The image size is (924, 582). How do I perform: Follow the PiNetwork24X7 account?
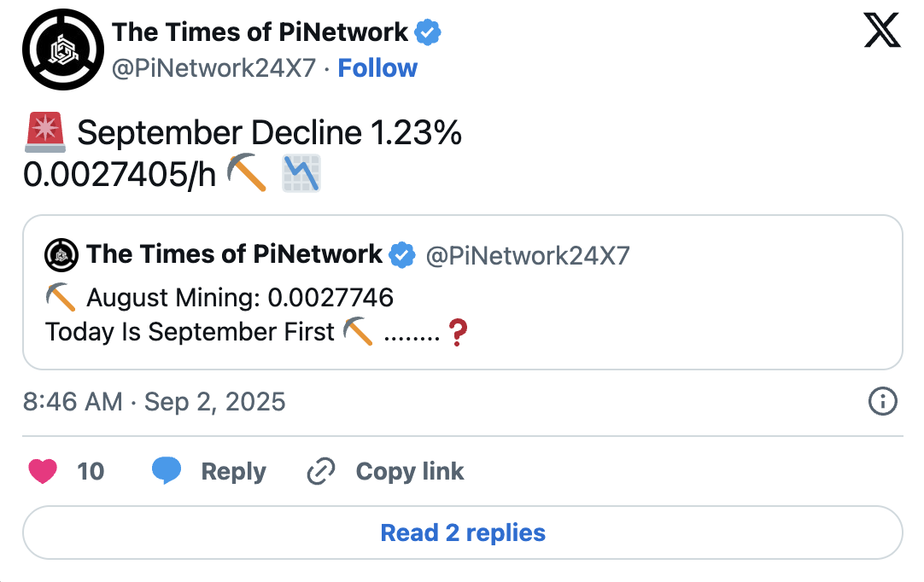pos(377,68)
